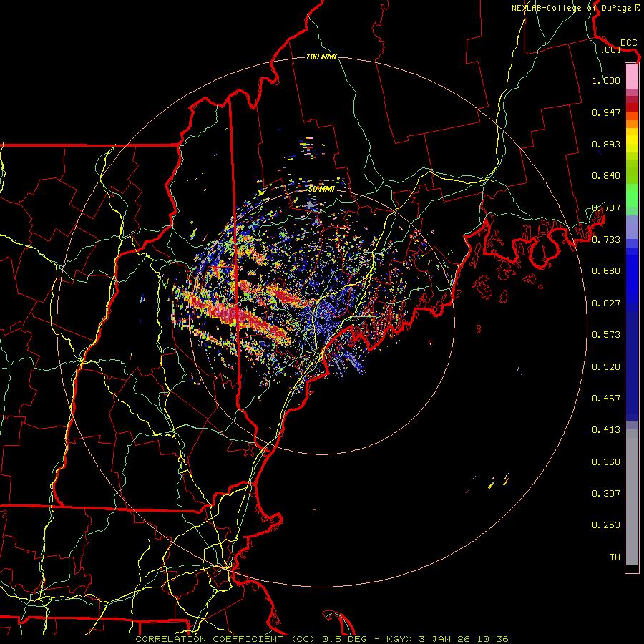
Task: Click the 0.627 legend value
Action: pos(606,303)
